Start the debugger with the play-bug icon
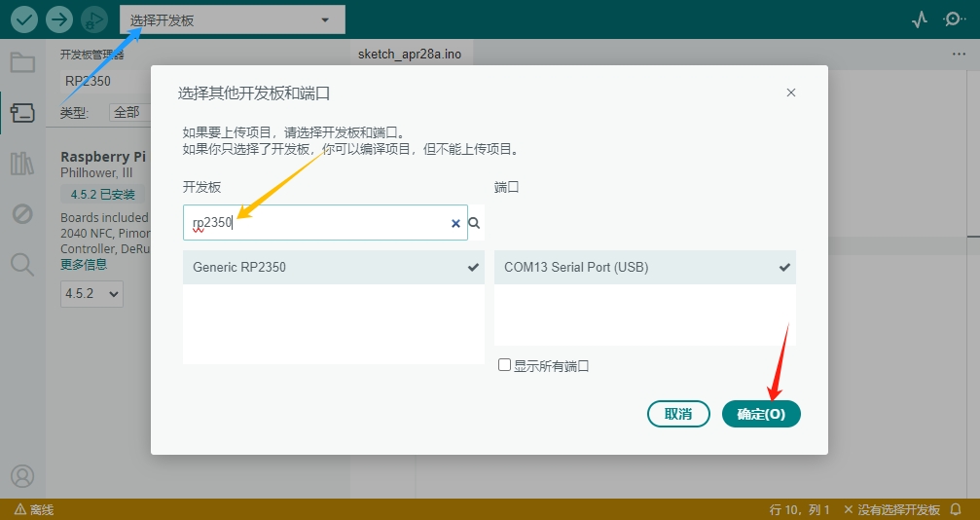This screenshot has width=980, height=520. pos(94,20)
